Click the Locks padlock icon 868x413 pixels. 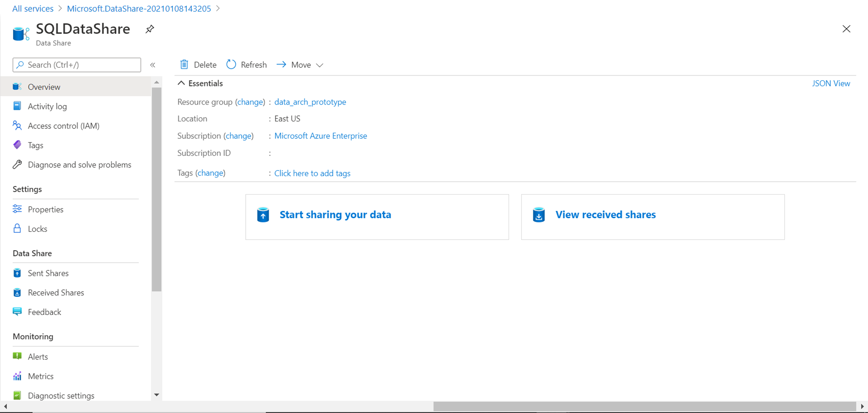pyautogui.click(x=17, y=229)
